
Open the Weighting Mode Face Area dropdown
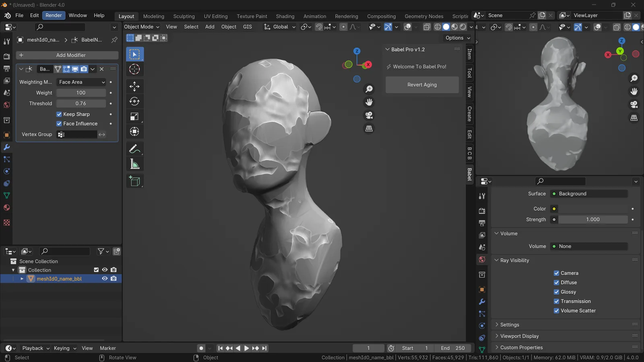click(81, 82)
